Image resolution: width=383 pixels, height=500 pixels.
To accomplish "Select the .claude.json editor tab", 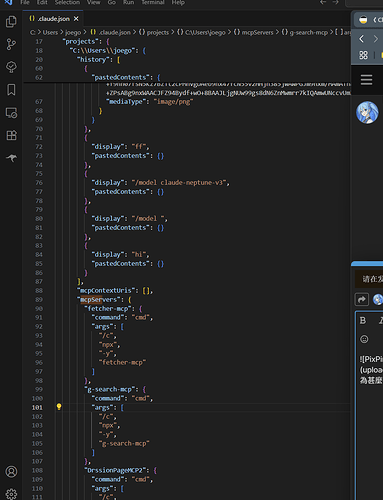I will (53, 19).
